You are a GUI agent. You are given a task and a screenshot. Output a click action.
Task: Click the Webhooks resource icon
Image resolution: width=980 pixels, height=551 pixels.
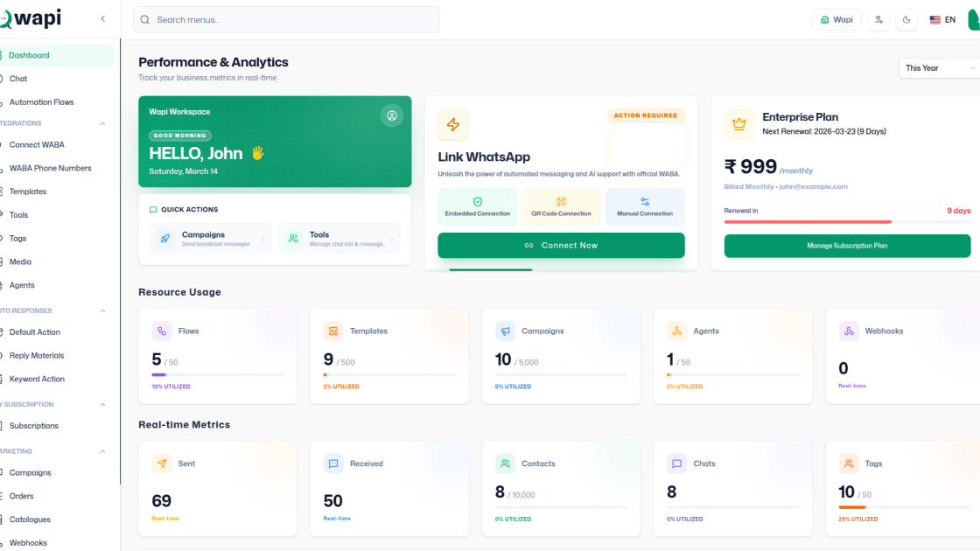click(x=847, y=331)
